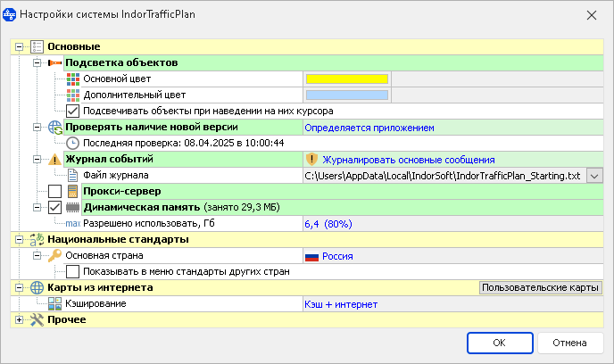This screenshot has width=614, height=364.
Task: Collapse the Динамическая память group
Action: pos(37,208)
